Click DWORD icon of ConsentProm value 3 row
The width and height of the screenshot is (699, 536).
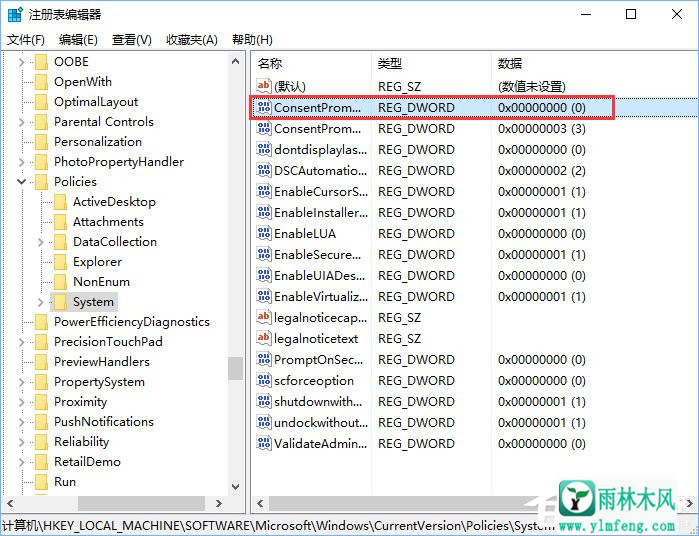coord(263,128)
